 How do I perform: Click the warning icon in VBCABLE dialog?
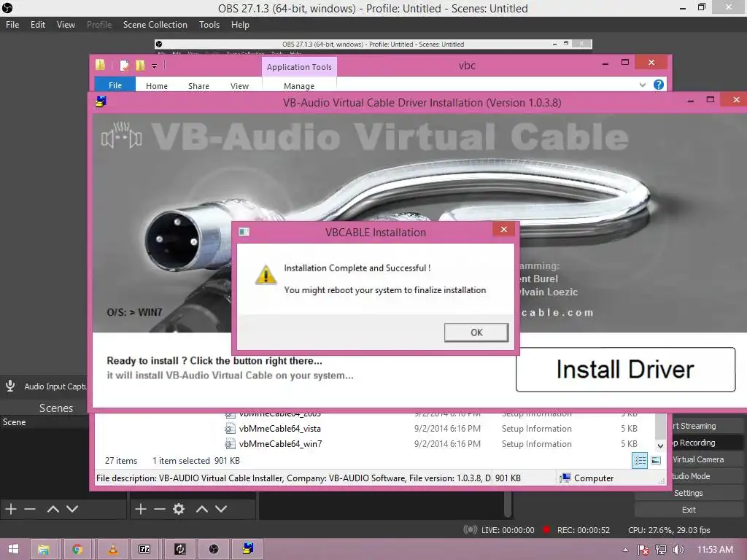click(x=266, y=275)
